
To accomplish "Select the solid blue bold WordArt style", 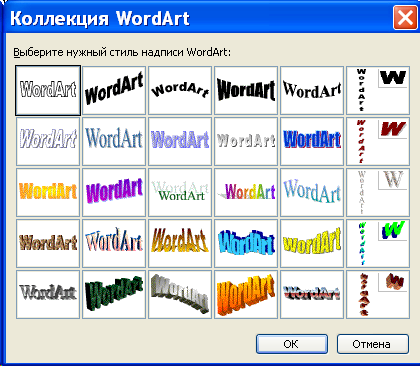I will (312, 141).
